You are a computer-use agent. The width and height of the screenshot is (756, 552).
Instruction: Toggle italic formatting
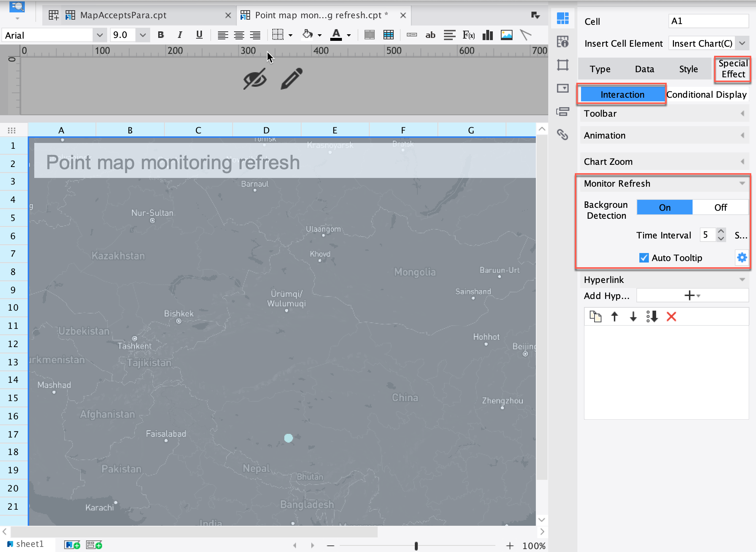180,35
